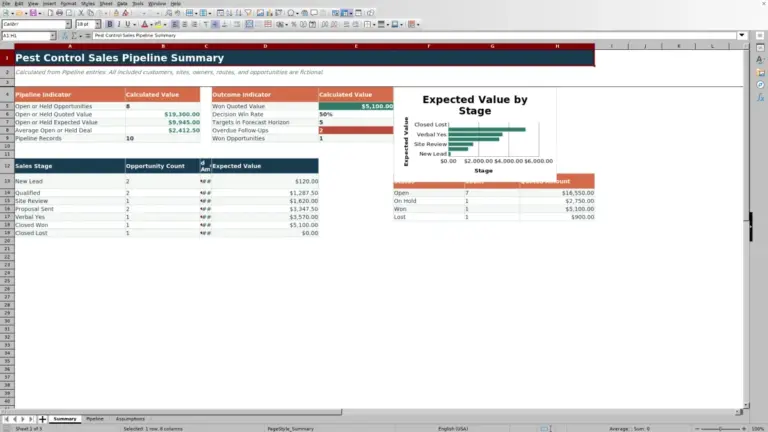Click the Center horizontally alignment icon
The image size is (768, 432).
tap(185, 24)
